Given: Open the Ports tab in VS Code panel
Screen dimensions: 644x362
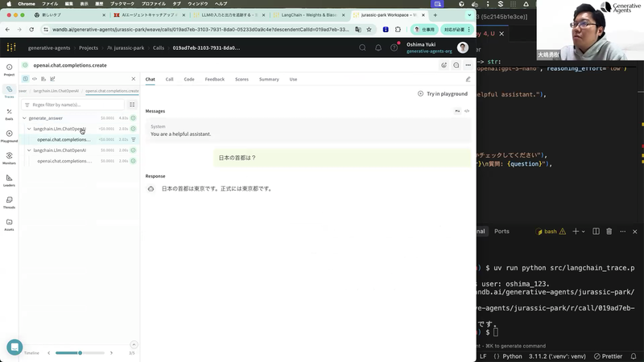Looking at the screenshot, I should pos(502,232).
